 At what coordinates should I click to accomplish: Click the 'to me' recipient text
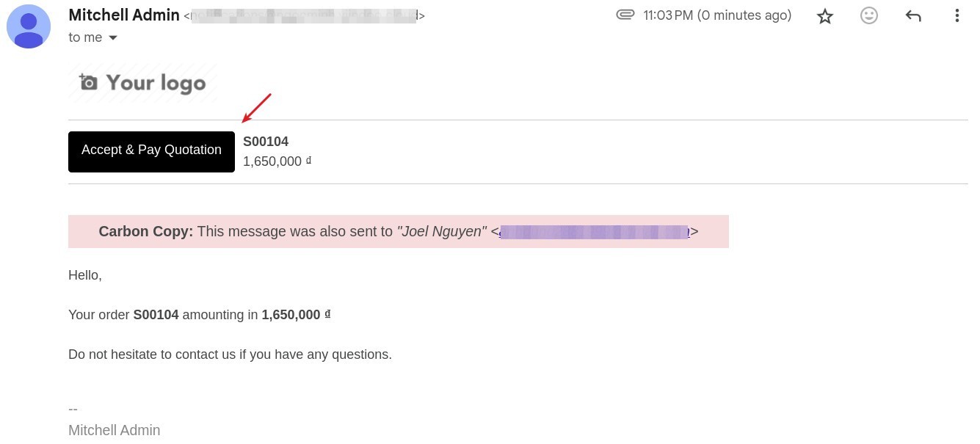(x=85, y=37)
